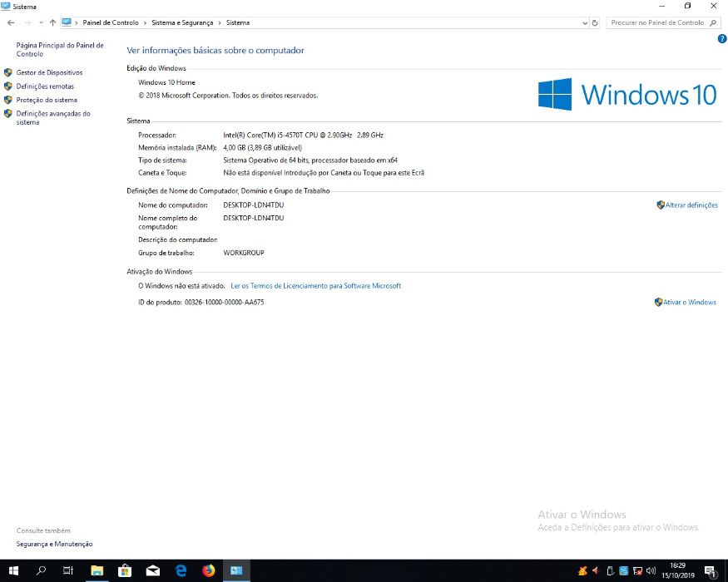728x582 pixels.
Task: Open Microsoft Store from taskbar
Action: pyautogui.click(x=125, y=570)
